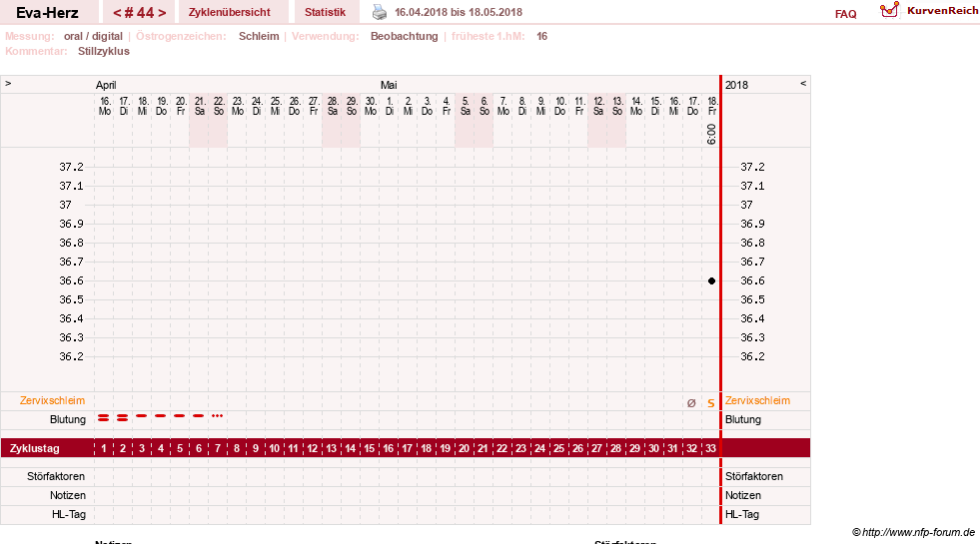Click bleeding dash on cycle day 5
This screenshot has height=544, width=980.
[180, 416]
